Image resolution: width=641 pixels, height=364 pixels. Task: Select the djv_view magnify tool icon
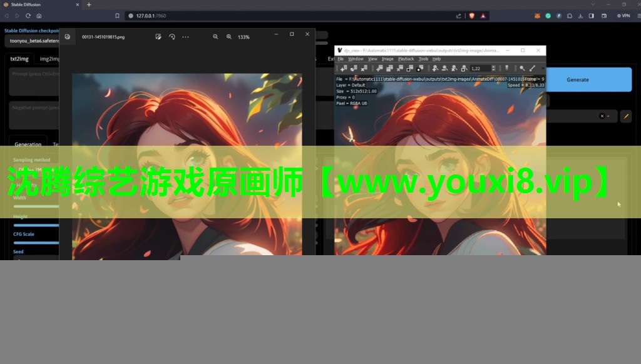point(522,68)
